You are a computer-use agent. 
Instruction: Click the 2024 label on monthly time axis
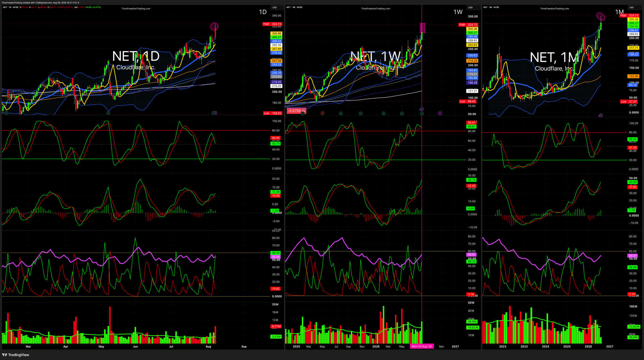click(x=545, y=347)
